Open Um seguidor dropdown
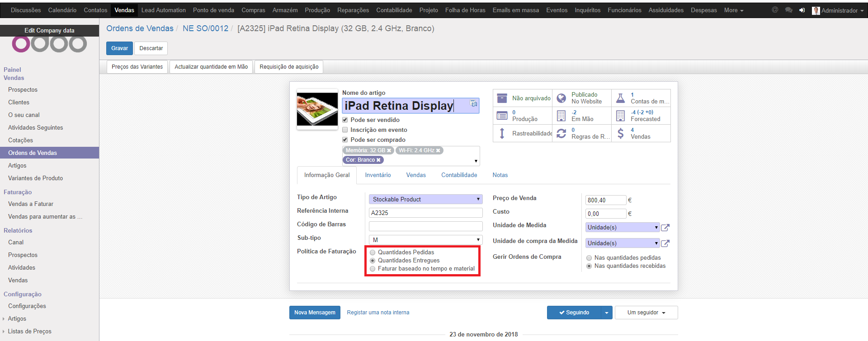Screen dimensions: 868x341 pyautogui.click(x=646, y=313)
